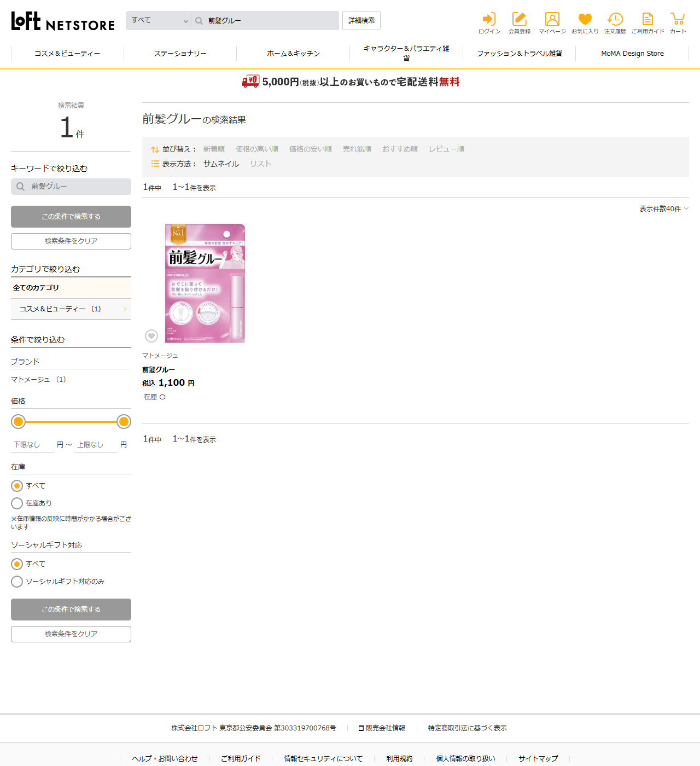
Task: Open コスメ&ビューティー menu
Action: click(67, 54)
